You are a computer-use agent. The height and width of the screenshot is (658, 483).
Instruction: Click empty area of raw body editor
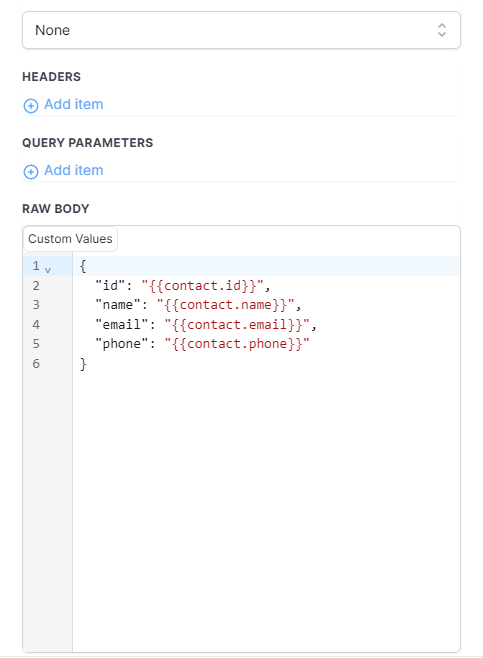[266, 504]
